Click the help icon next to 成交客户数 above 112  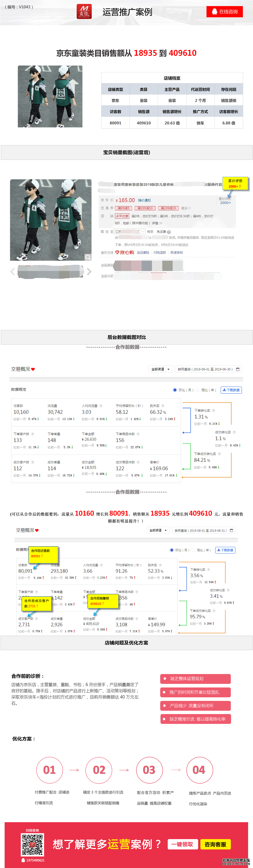click(x=32, y=462)
